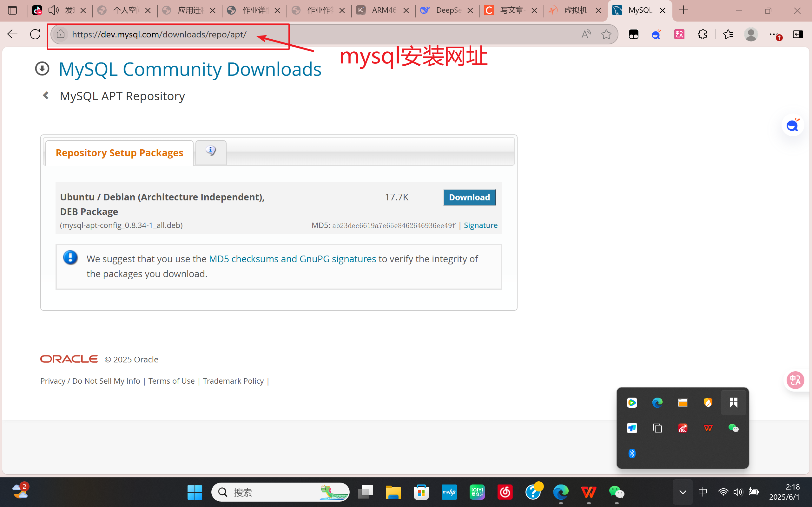Screen dimensions: 812x507
Task: Switch to the 虚拟机 tab
Action: (x=576, y=10)
